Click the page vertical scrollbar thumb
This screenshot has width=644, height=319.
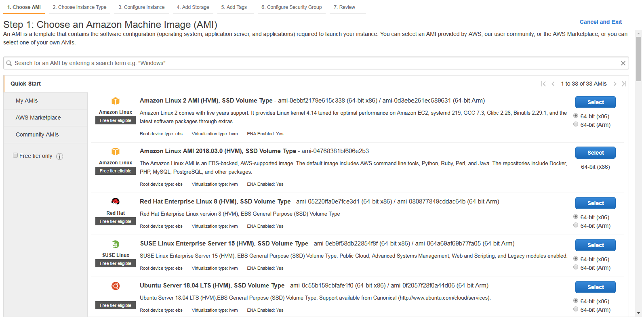[638, 59]
